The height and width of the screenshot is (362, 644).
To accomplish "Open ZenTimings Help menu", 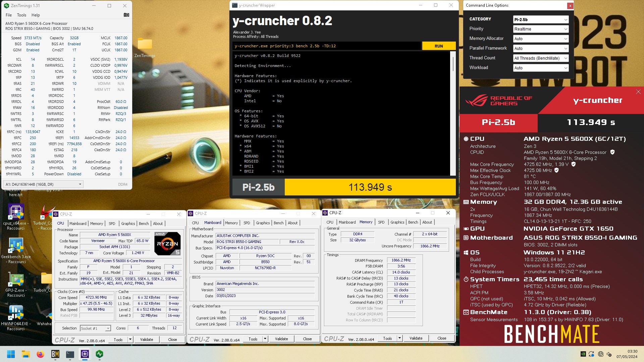I will tap(36, 15).
